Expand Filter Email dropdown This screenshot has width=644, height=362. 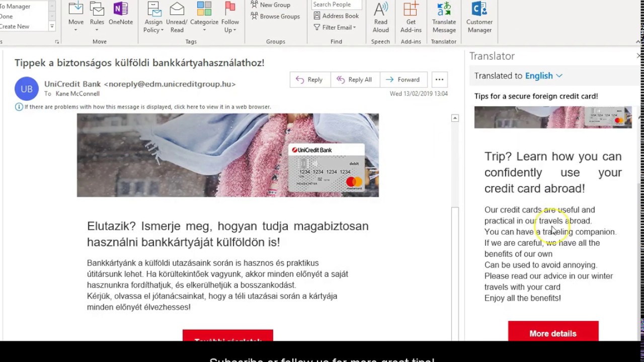(x=335, y=27)
